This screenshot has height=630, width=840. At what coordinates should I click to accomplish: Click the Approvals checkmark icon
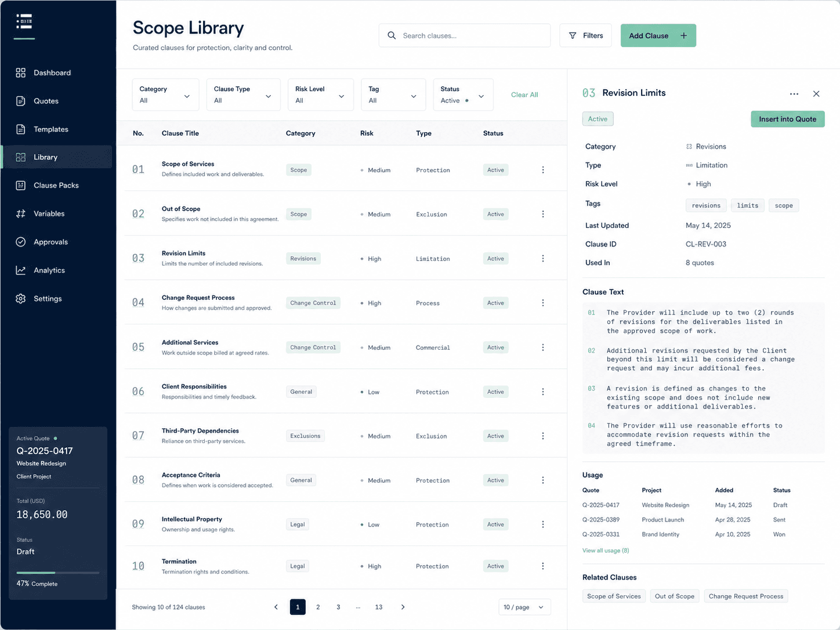pos(21,242)
